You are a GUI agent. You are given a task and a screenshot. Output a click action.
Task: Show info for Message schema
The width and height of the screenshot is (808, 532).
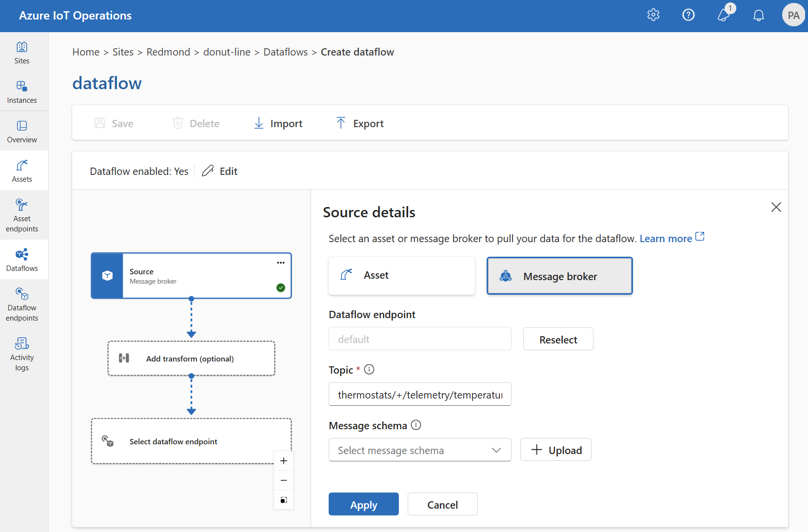[416, 425]
